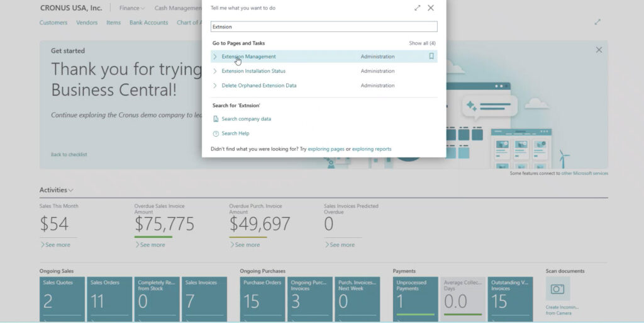Click the expand page icon near the top right
Image resolution: width=644 pixels, height=323 pixels.
tap(597, 22)
